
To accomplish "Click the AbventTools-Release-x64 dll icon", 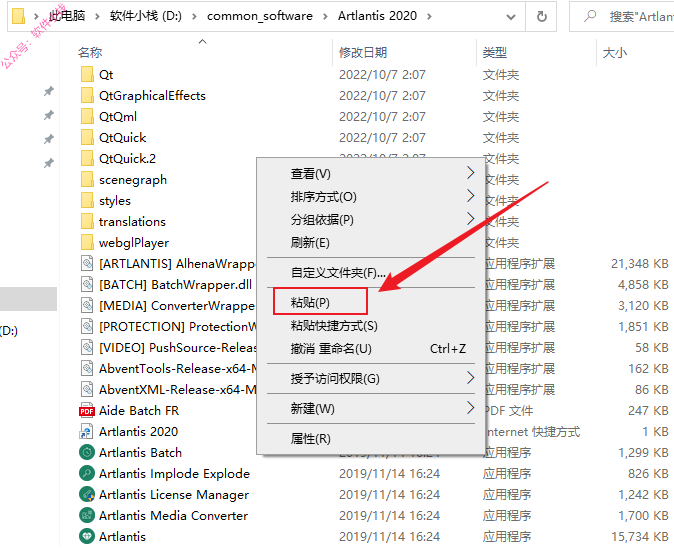I will (x=87, y=369).
